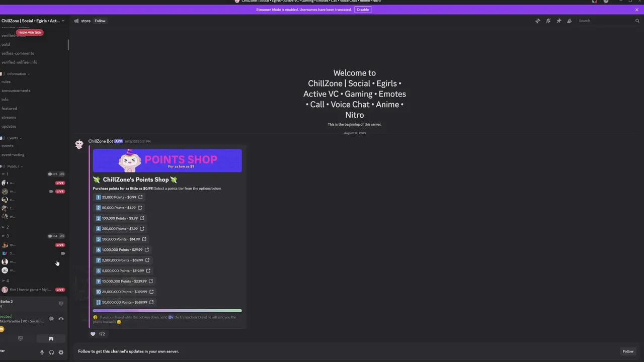Click the Points Shop banner image

(x=167, y=161)
